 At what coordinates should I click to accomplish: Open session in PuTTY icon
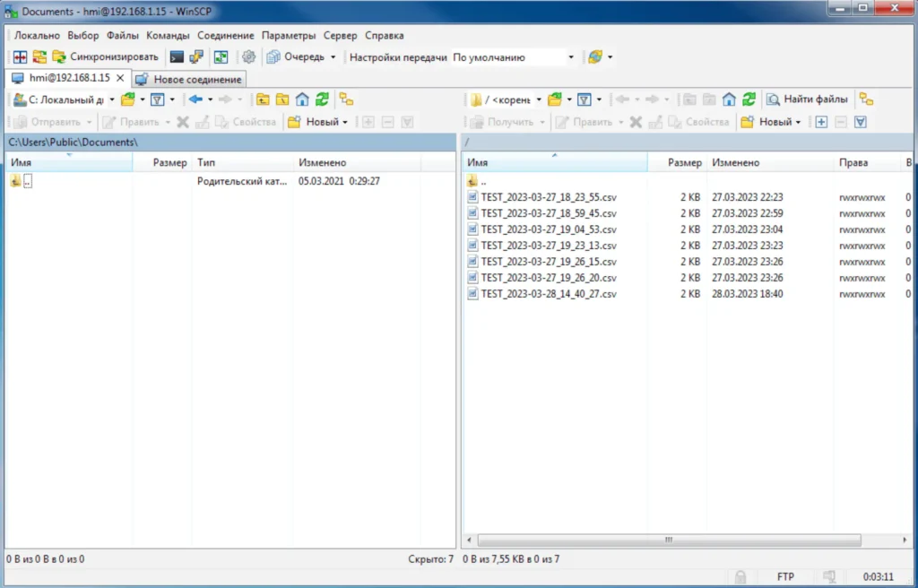click(195, 56)
